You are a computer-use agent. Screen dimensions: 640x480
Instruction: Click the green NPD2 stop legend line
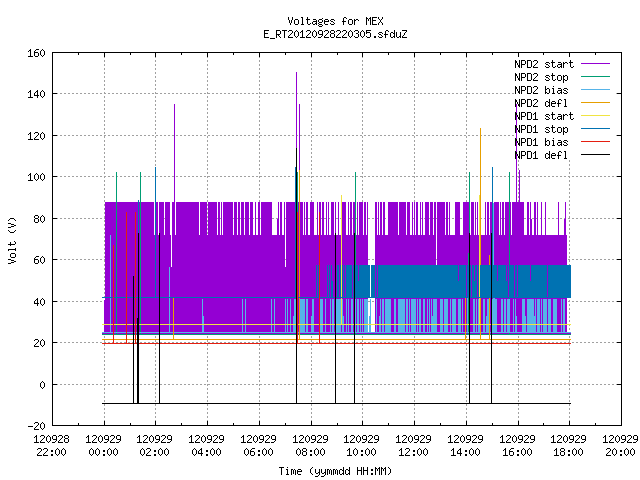[595, 77]
